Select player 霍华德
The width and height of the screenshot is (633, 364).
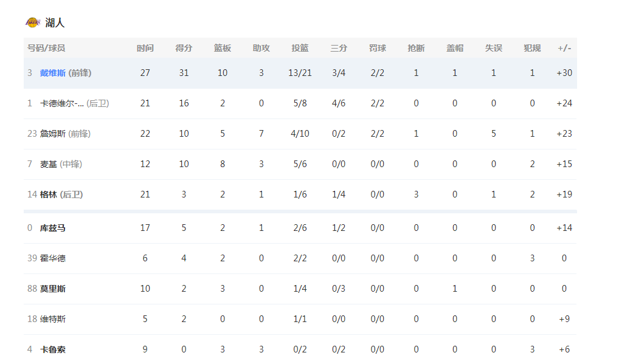(x=53, y=258)
